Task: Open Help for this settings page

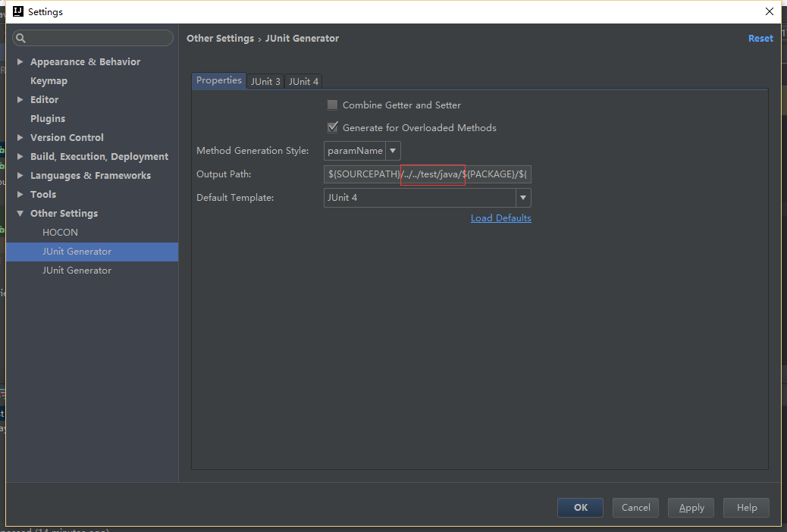Action: point(746,508)
